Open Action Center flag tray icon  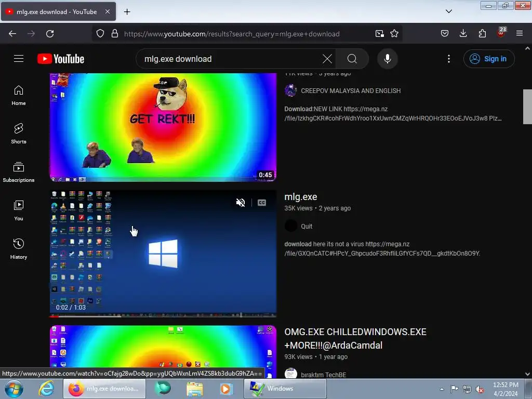[x=454, y=389]
